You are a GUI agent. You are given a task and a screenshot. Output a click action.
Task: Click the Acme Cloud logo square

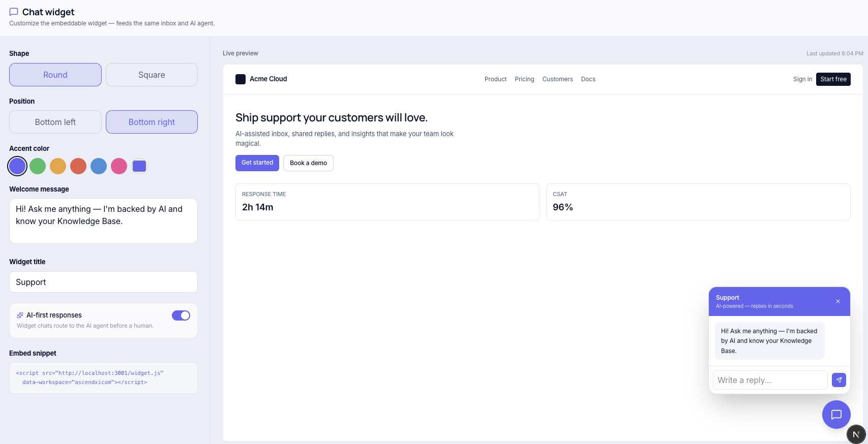(x=241, y=79)
